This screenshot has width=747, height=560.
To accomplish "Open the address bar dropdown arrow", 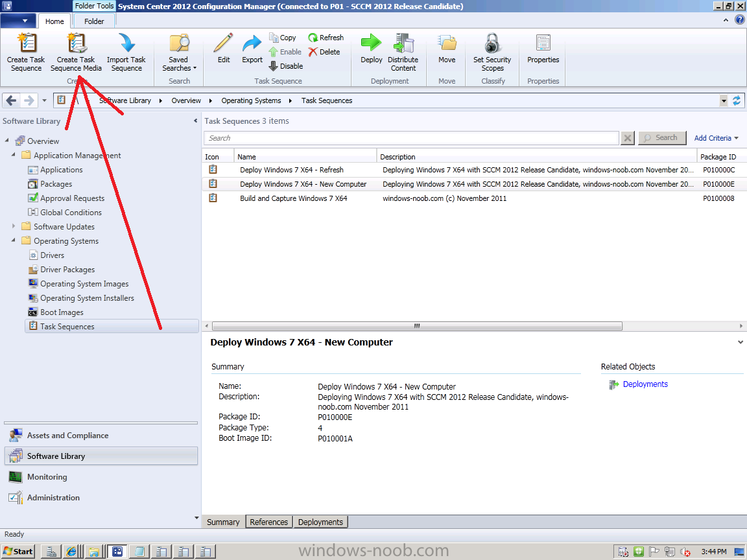I will (724, 100).
